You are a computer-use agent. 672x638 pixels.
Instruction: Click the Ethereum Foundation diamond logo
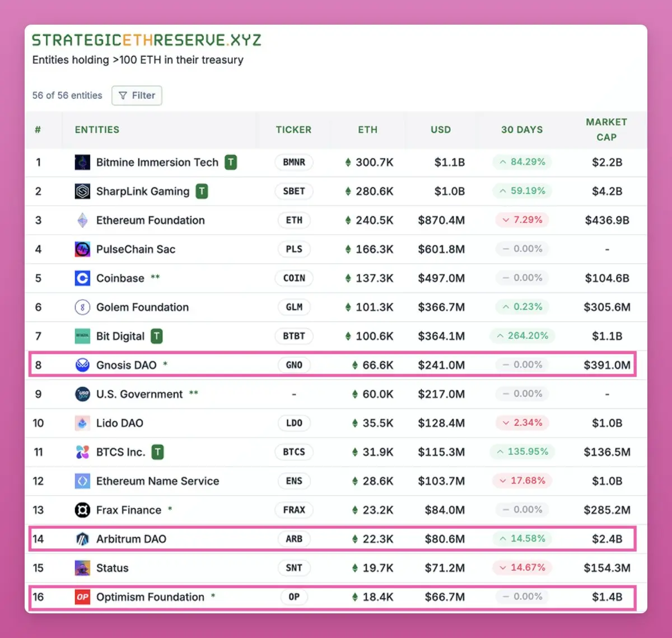(82, 220)
